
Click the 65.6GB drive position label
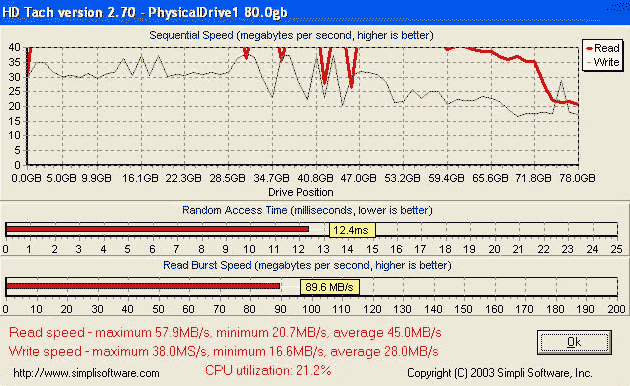point(490,178)
